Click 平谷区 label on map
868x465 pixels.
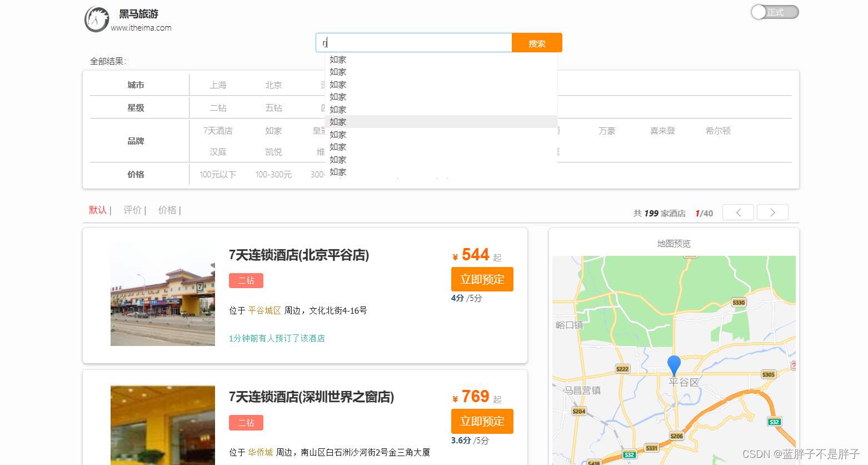pyautogui.click(x=684, y=383)
